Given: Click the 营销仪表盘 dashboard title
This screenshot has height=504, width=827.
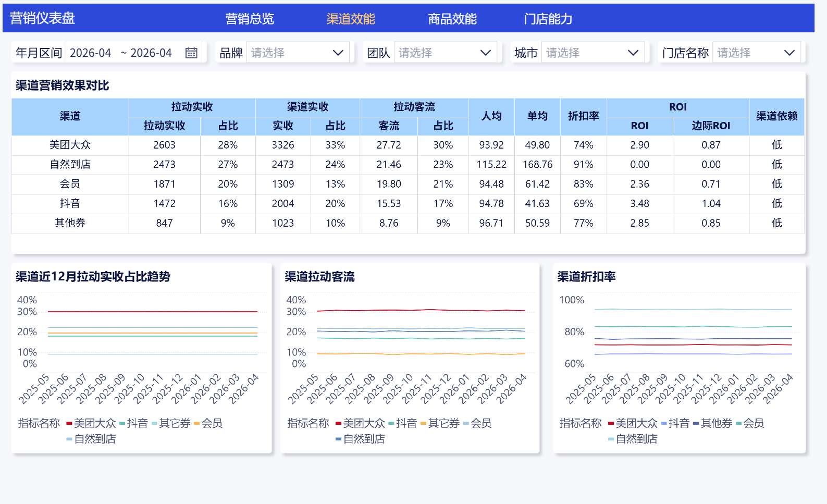Looking at the screenshot, I should 42,18.
